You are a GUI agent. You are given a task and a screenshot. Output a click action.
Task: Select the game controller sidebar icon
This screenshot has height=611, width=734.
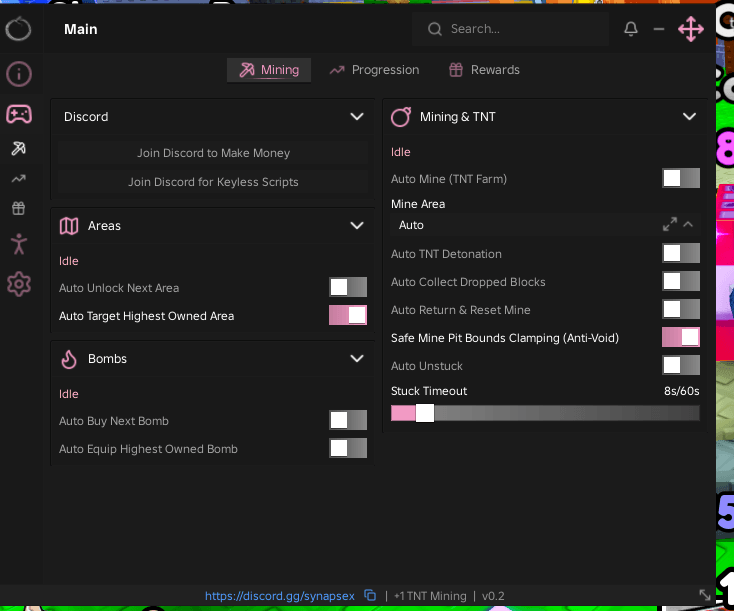pyautogui.click(x=19, y=114)
